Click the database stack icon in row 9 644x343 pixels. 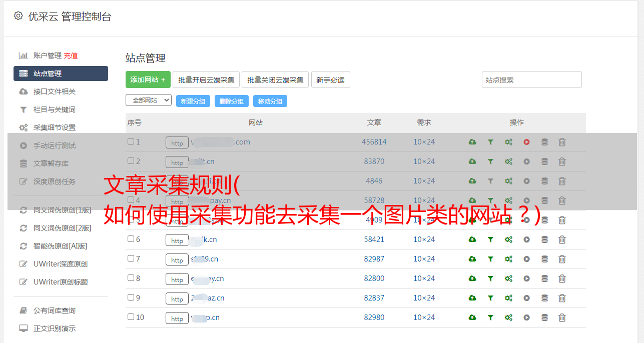point(544,298)
